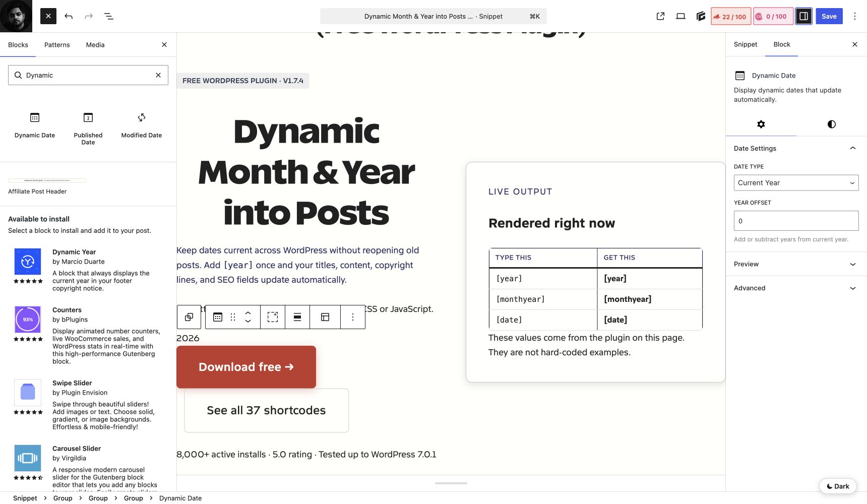
Task: Switch to the Media tab
Action: coord(95,45)
